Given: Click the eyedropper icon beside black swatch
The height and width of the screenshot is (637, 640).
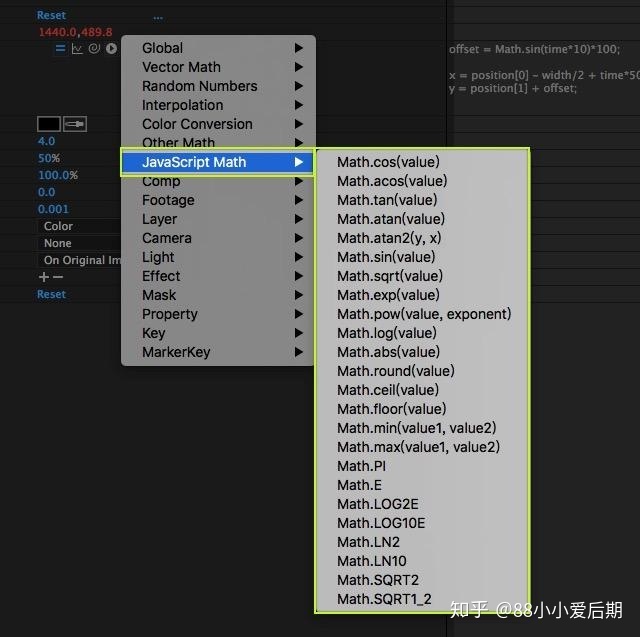Looking at the screenshot, I should click(x=75, y=124).
